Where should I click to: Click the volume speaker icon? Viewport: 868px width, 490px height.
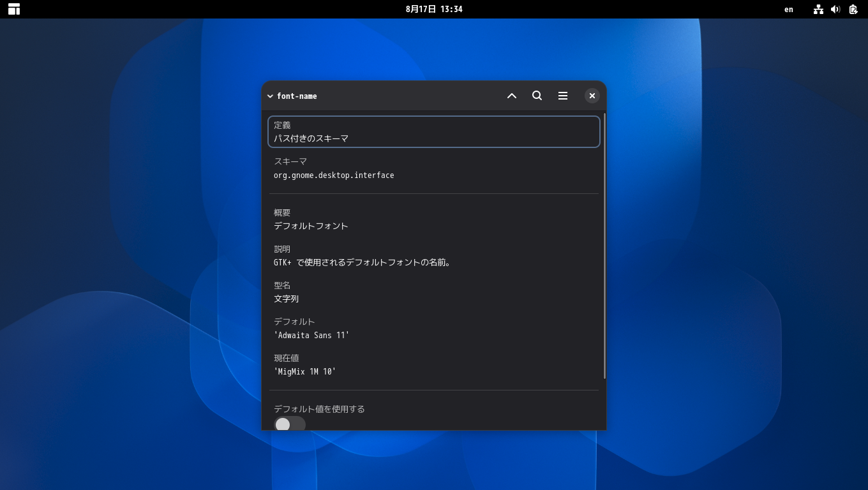click(x=835, y=9)
